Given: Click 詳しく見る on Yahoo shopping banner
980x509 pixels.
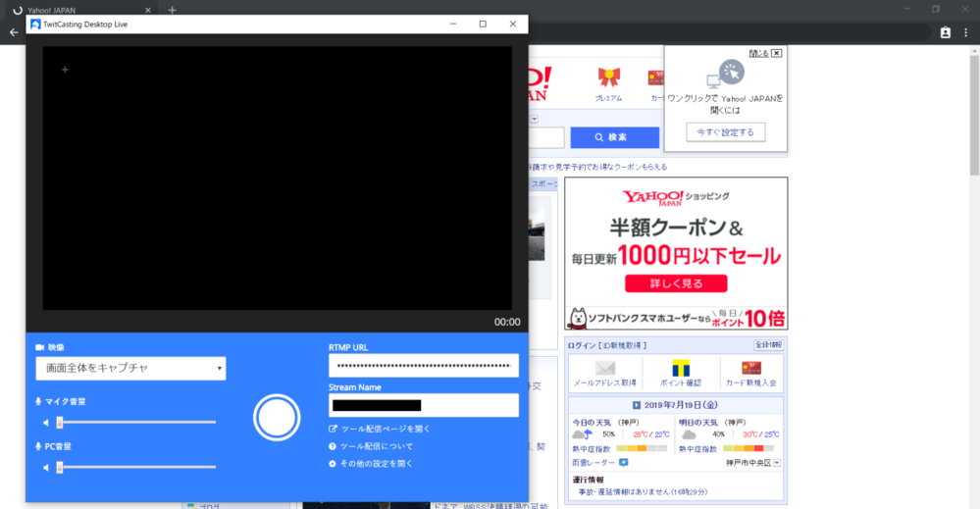Looking at the screenshot, I should [x=676, y=283].
